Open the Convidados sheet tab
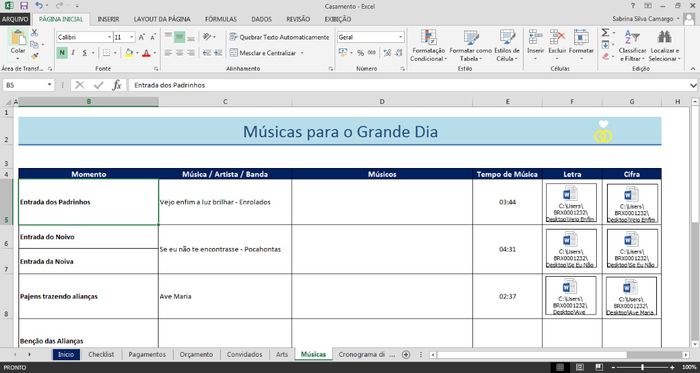Image resolution: width=700 pixels, height=373 pixels. click(244, 354)
